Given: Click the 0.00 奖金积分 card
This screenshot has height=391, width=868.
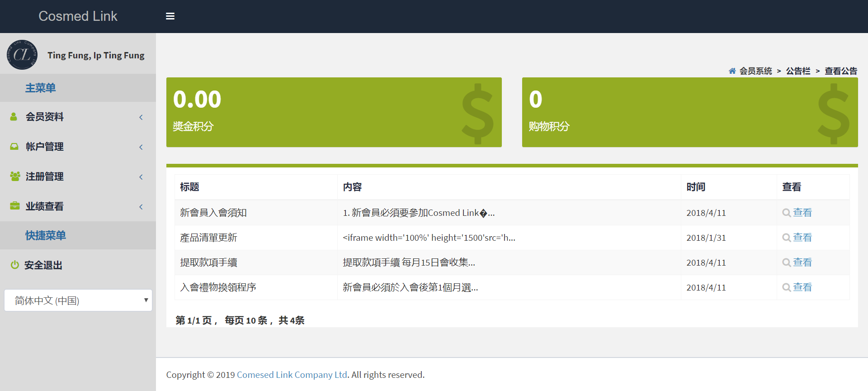Looking at the screenshot, I should click(x=334, y=112).
